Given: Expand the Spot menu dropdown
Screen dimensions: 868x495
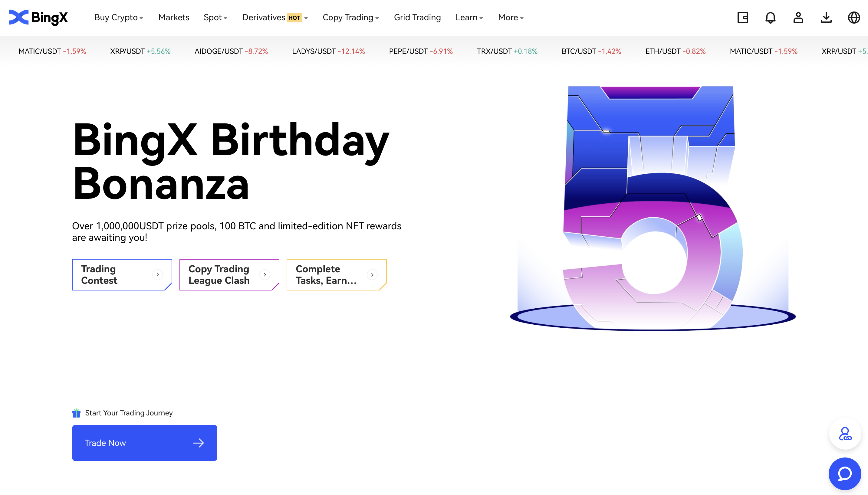Looking at the screenshot, I should [215, 17].
